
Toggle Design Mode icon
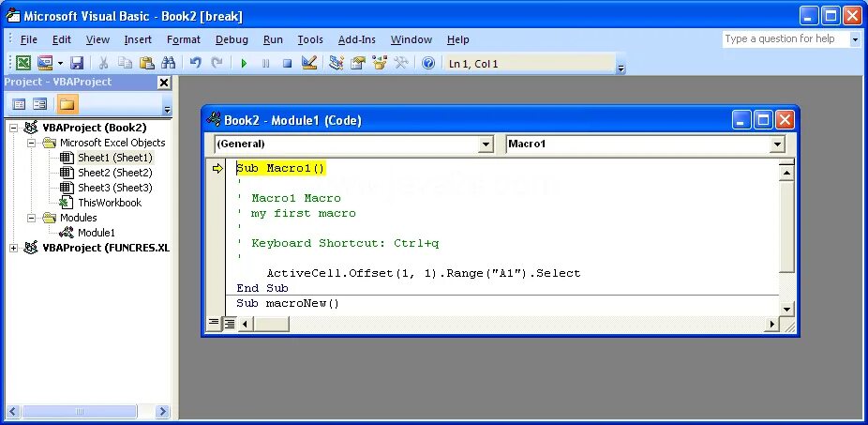point(309,63)
